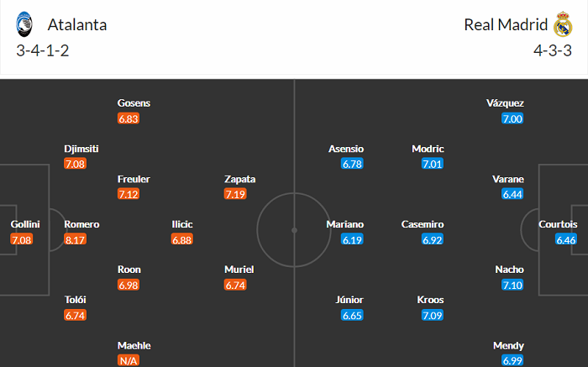Click Nacho's 7.10 rating badge
Image resolution: width=588 pixels, height=367 pixels.
tap(512, 286)
